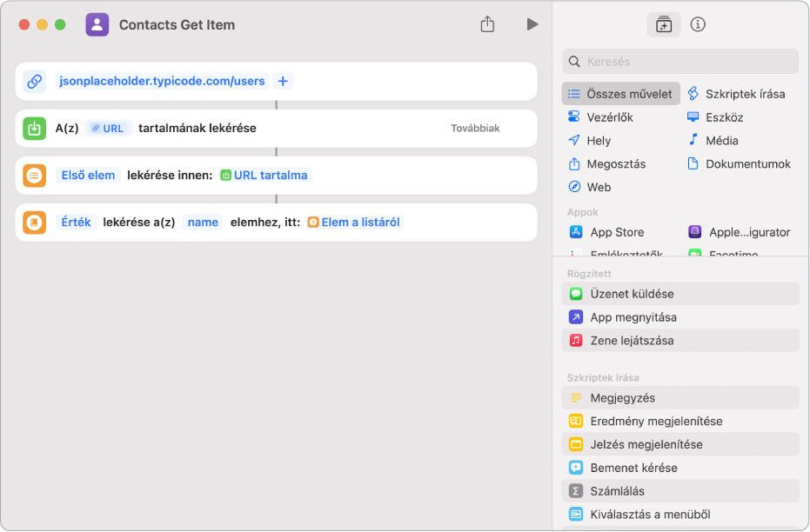Expand the További options of the action
The height and width of the screenshot is (532, 810).
(x=475, y=129)
